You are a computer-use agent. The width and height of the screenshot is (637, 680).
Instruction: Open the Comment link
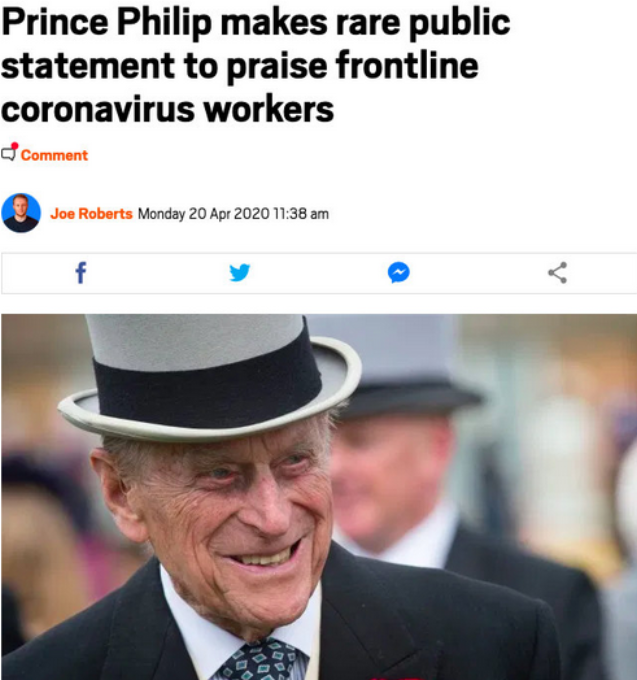pyautogui.click(x=54, y=155)
